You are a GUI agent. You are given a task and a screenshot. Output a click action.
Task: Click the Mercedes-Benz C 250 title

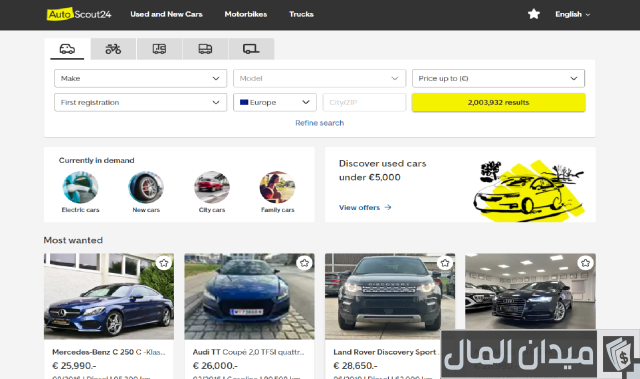(x=109, y=352)
